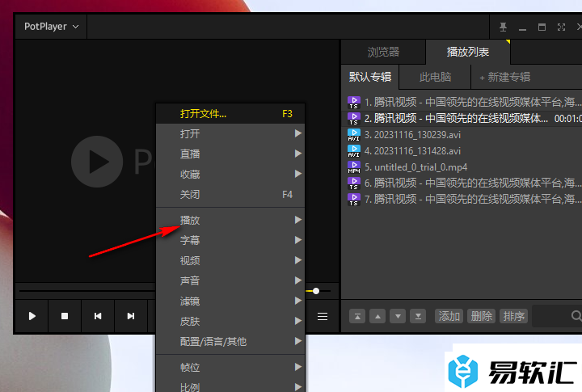The image size is (582, 392).
Task: Select playlist item 2. 腾讯视频
Action: pyautogui.click(x=462, y=119)
